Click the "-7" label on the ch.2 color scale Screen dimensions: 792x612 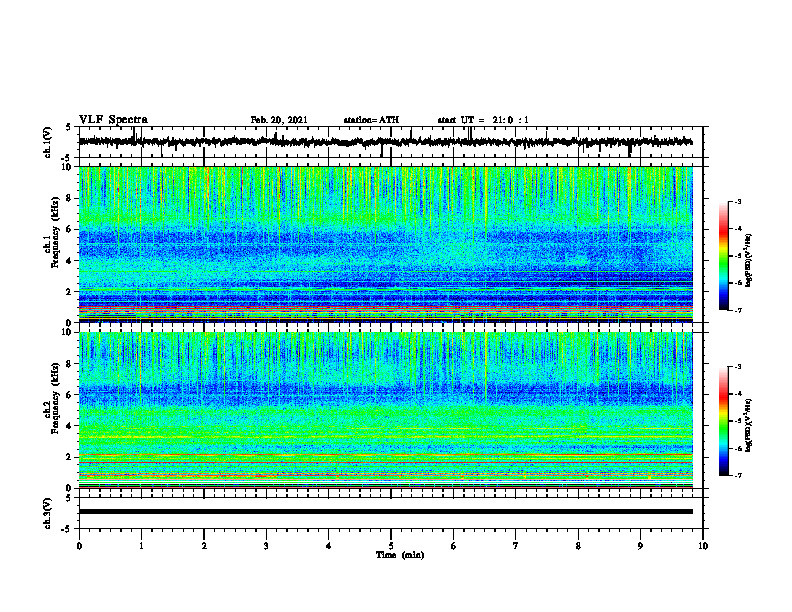738,475
